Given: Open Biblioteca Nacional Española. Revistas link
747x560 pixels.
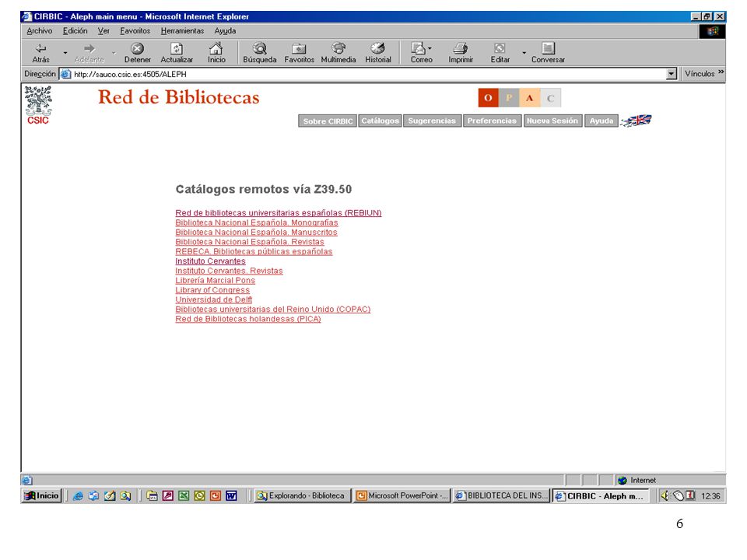Looking at the screenshot, I should [x=250, y=242].
